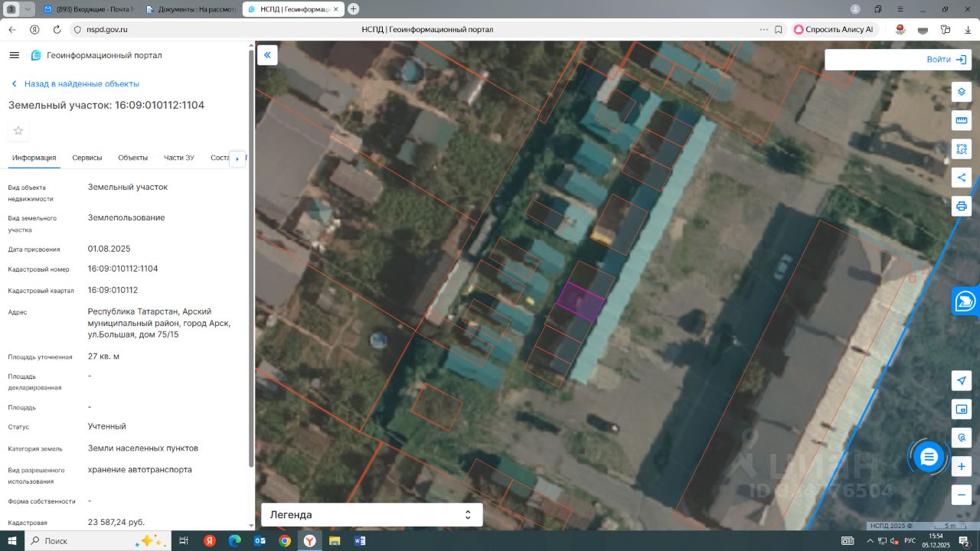Switch keyboard language РУС indicator

(x=910, y=541)
